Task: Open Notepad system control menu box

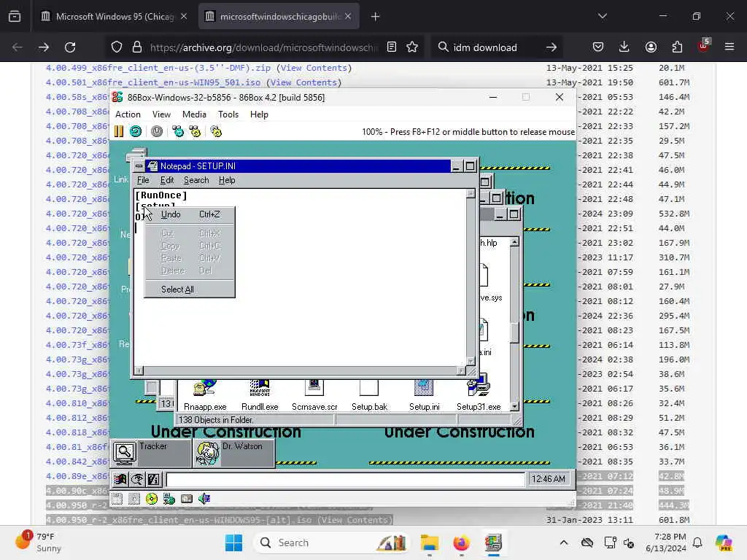Action: coord(139,166)
